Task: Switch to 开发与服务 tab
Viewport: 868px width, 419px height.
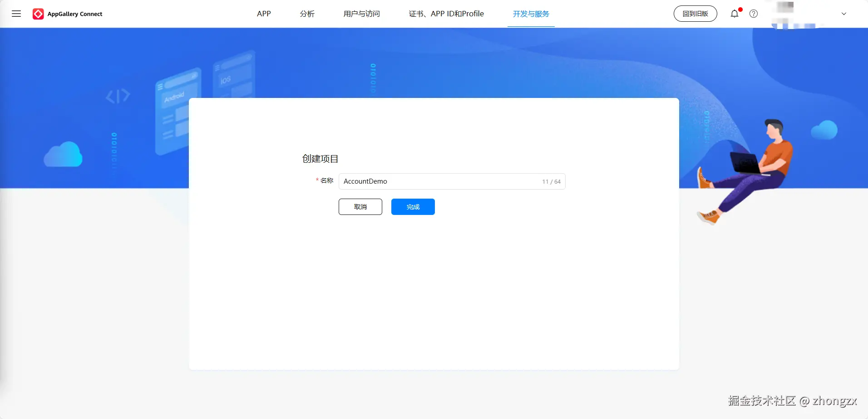Action: [530, 14]
